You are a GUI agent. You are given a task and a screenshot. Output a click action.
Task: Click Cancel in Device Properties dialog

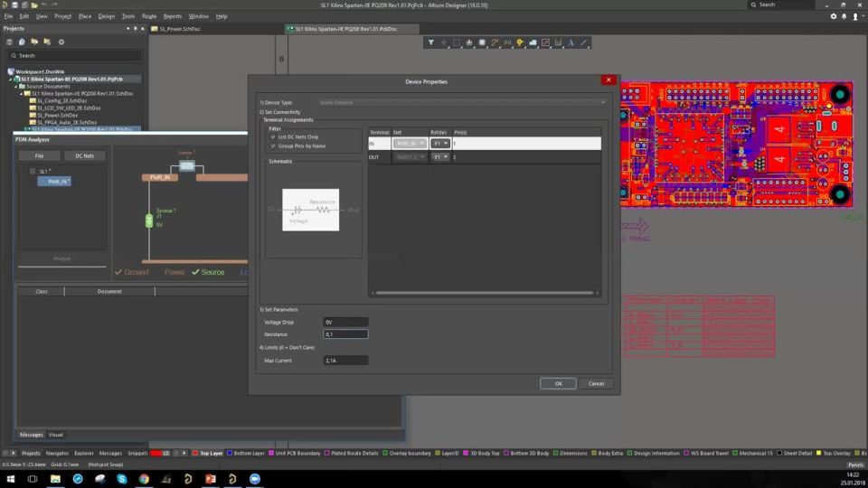tap(596, 383)
